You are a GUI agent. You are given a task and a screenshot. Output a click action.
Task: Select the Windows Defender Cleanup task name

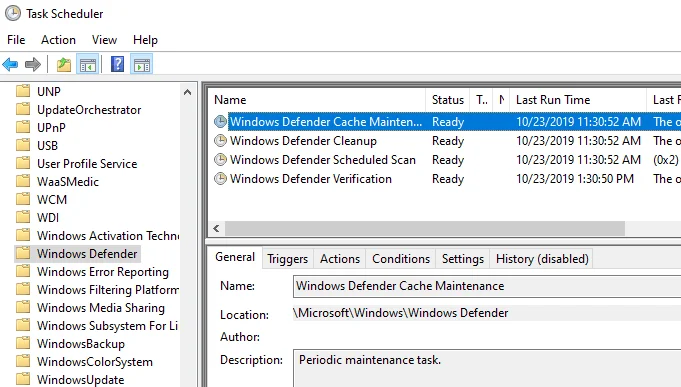coord(303,141)
